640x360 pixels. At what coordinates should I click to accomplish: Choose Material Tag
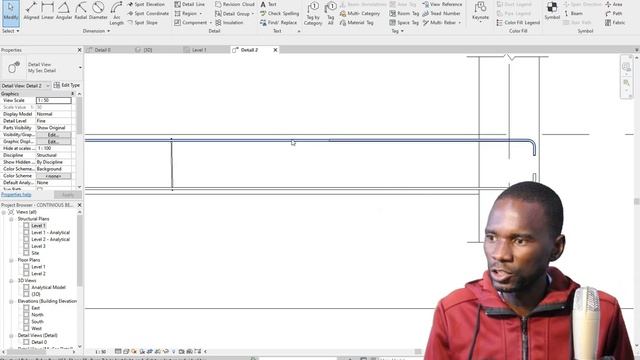click(356, 22)
